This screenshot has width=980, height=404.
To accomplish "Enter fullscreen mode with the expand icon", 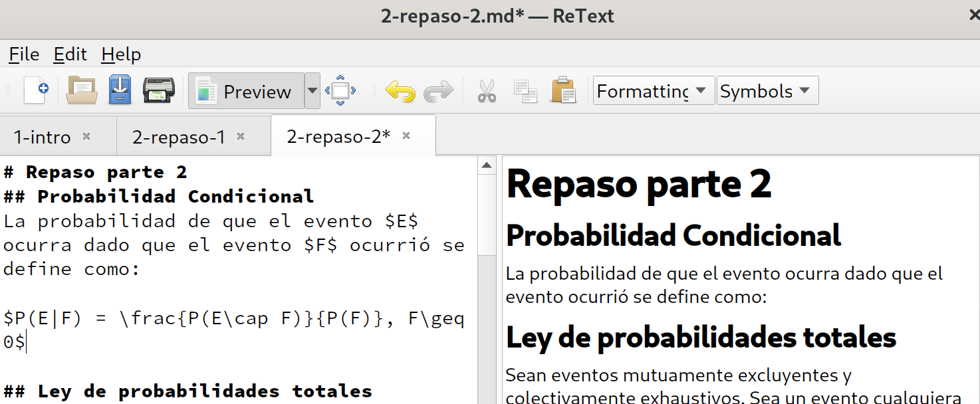I will click(340, 90).
